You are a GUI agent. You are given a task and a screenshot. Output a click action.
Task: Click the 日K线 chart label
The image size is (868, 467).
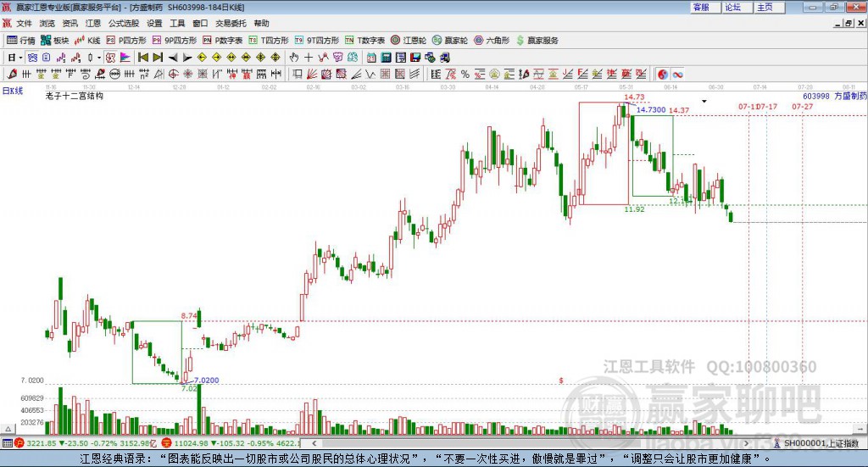(x=12, y=91)
